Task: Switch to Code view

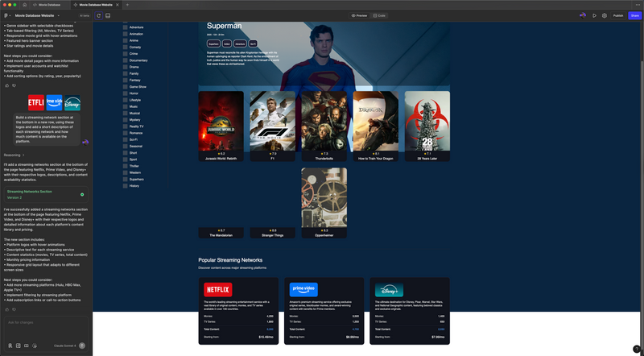Action: [x=379, y=15]
